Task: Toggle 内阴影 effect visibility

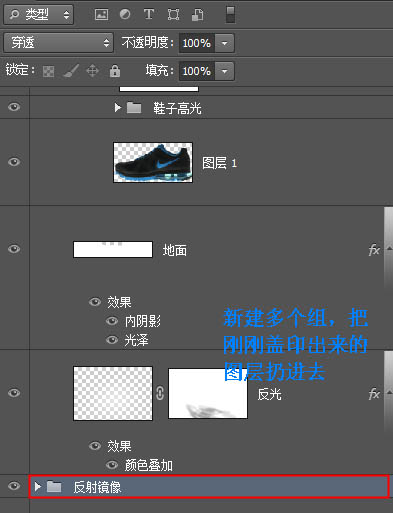Action: point(112,321)
